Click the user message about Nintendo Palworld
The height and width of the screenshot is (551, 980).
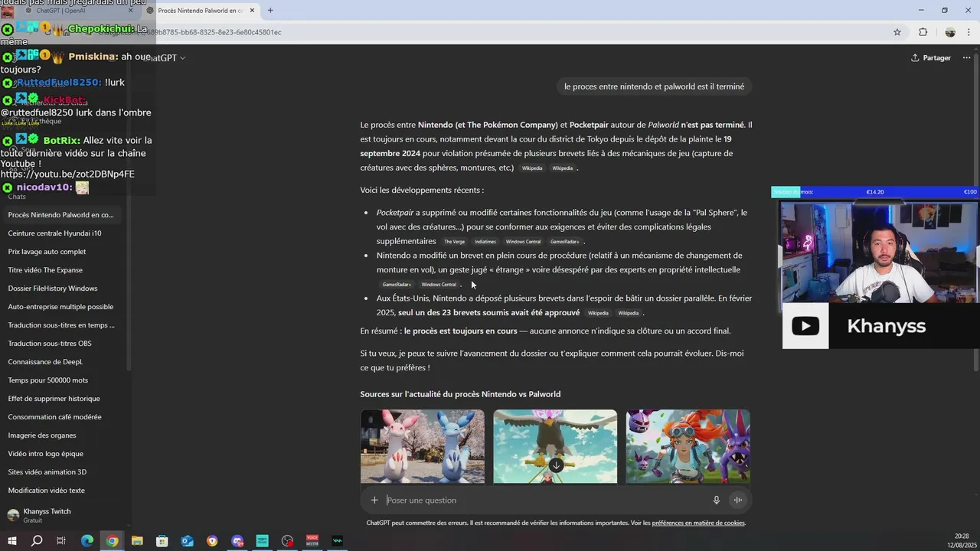pyautogui.click(x=654, y=86)
